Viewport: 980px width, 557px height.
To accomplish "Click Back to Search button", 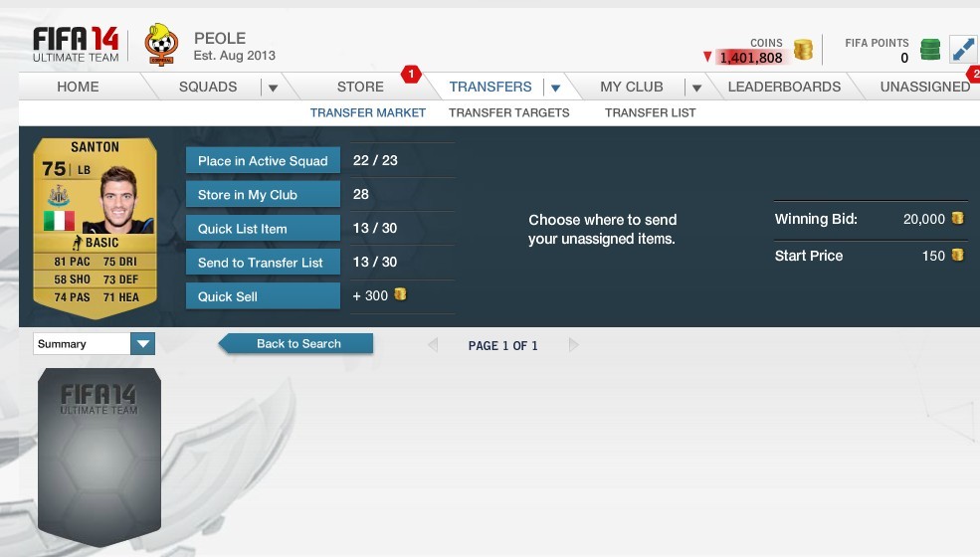I will [296, 344].
